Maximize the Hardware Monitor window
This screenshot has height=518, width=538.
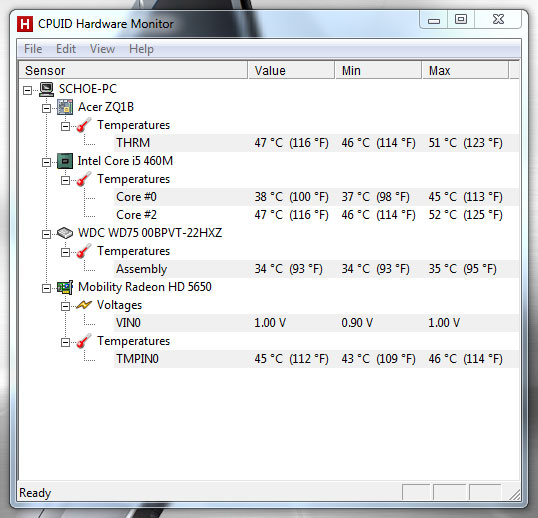click(x=461, y=20)
